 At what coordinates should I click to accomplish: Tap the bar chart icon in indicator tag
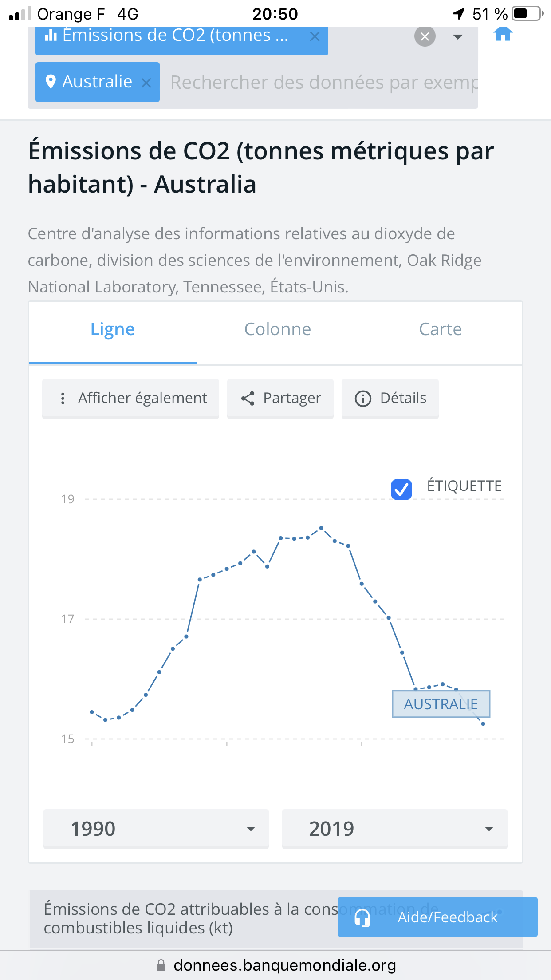tap(51, 35)
